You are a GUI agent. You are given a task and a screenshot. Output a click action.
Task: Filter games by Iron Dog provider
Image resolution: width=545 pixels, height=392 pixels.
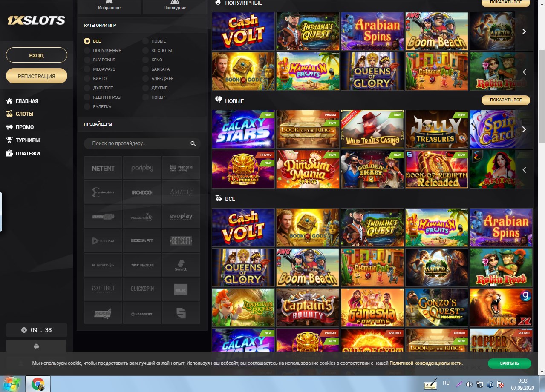click(x=142, y=192)
